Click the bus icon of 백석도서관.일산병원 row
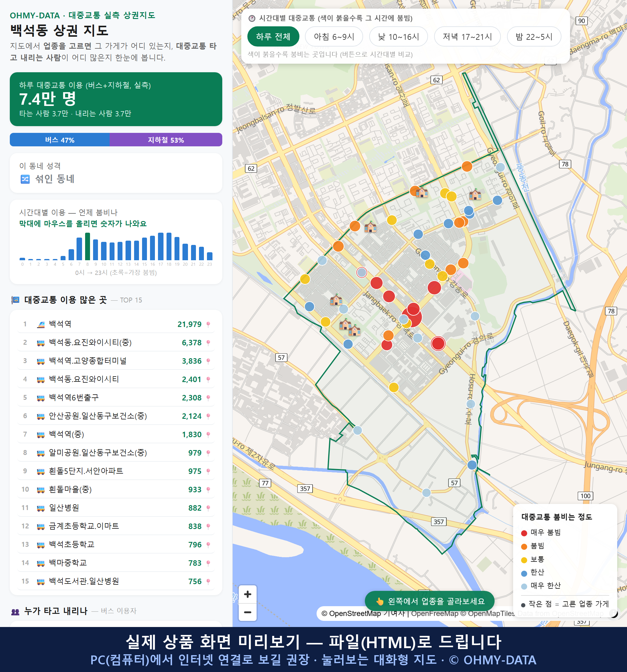The image size is (627, 672). pyautogui.click(x=41, y=581)
